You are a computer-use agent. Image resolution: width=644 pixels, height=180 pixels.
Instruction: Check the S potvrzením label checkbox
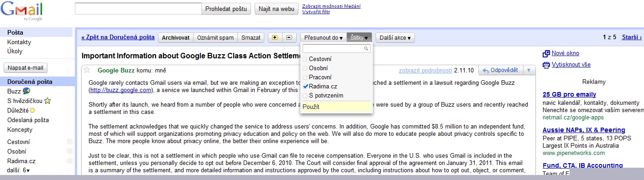[x=305, y=96]
